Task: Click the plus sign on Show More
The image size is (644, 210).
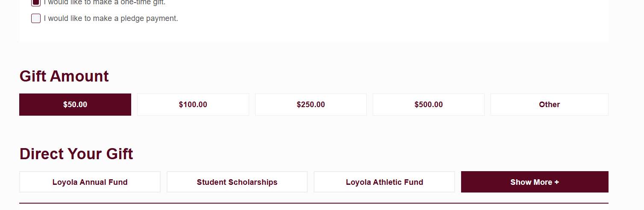Action: point(556,182)
